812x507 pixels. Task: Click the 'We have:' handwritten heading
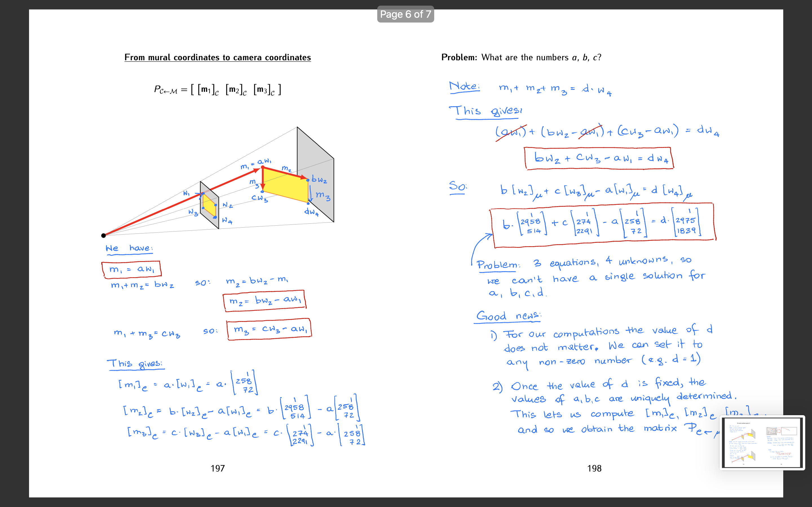point(129,248)
